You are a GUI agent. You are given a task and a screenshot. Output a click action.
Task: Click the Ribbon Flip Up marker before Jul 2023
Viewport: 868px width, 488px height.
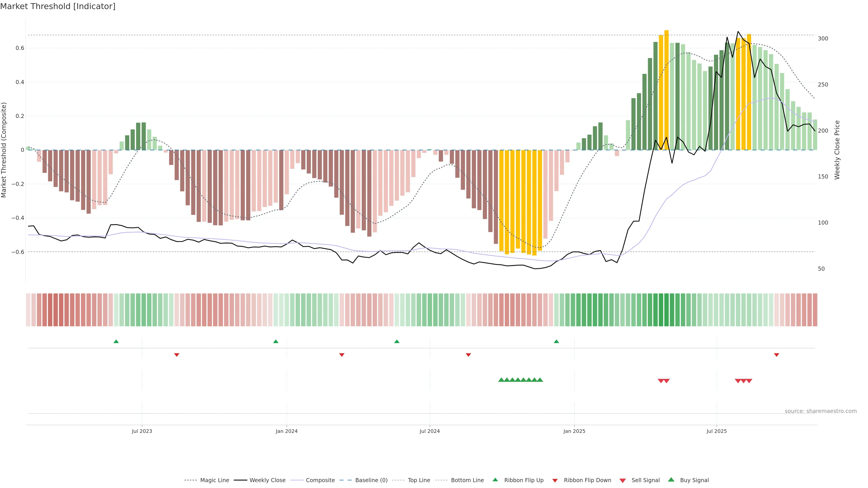[116, 342]
